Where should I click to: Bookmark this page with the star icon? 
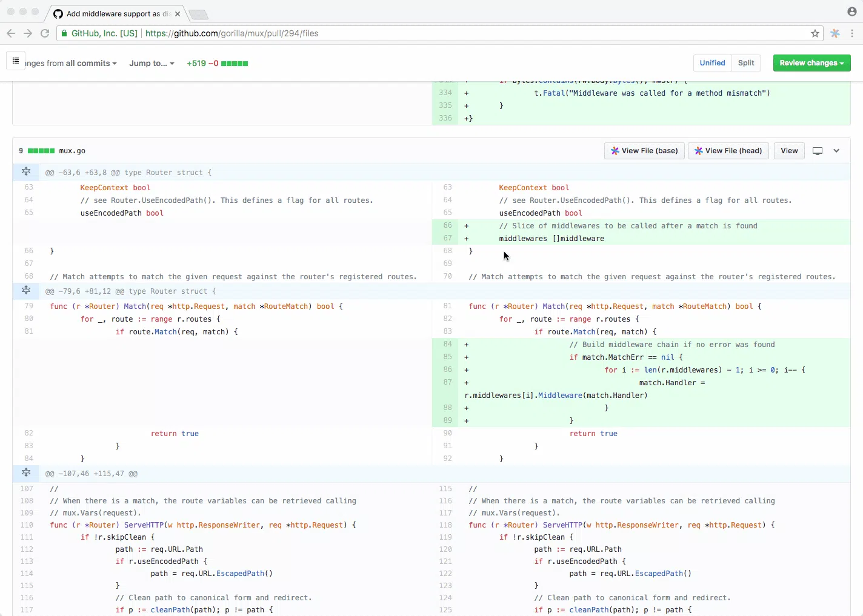(x=815, y=33)
